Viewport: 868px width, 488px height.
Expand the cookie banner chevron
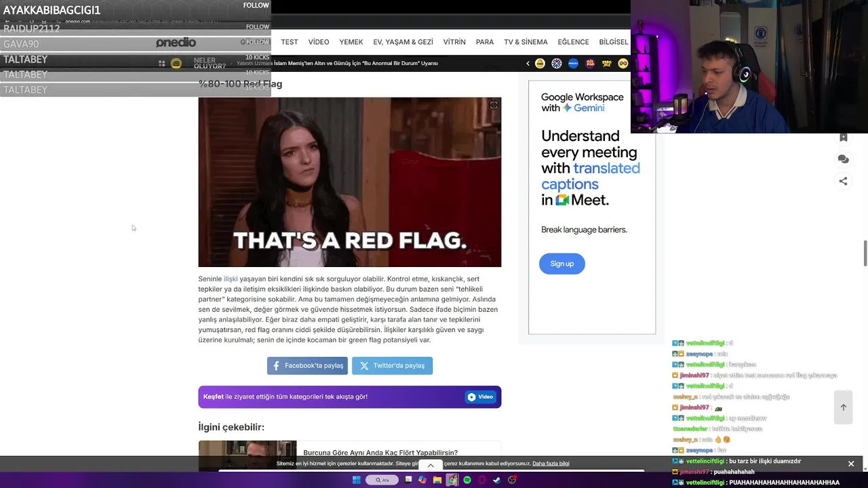pyautogui.click(x=430, y=466)
